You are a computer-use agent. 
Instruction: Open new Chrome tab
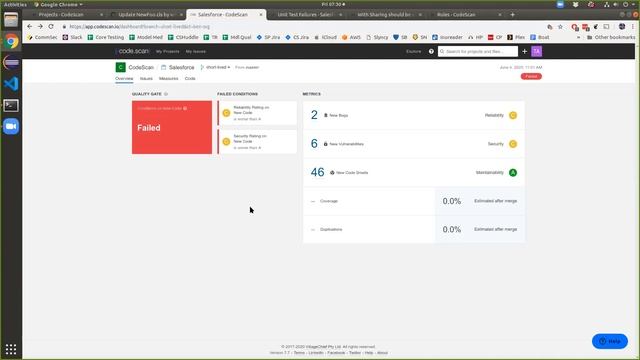(512, 15)
